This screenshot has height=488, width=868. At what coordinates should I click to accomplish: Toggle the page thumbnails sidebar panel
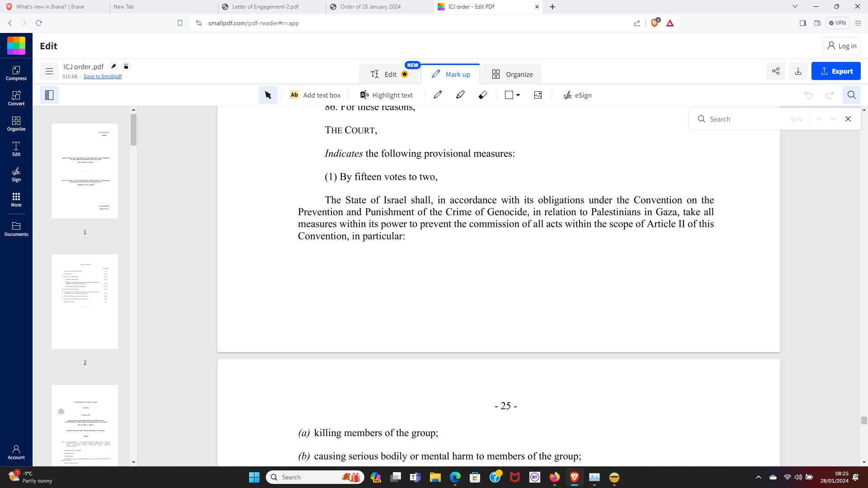point(49,95)
